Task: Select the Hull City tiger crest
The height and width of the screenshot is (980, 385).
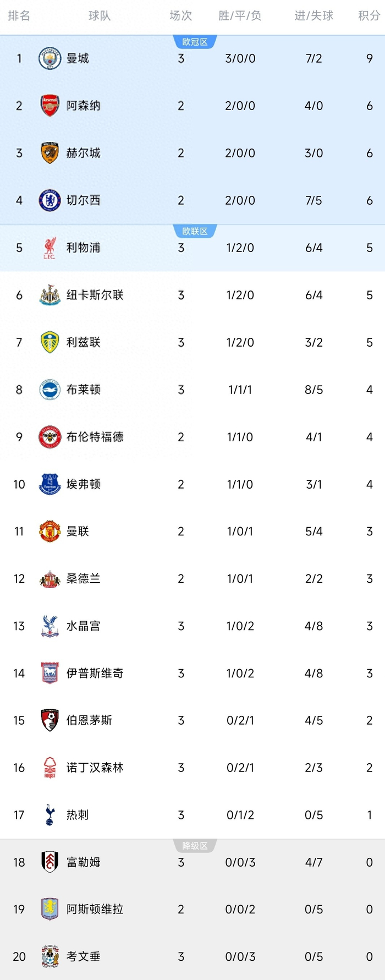Action: pos(50,153)
